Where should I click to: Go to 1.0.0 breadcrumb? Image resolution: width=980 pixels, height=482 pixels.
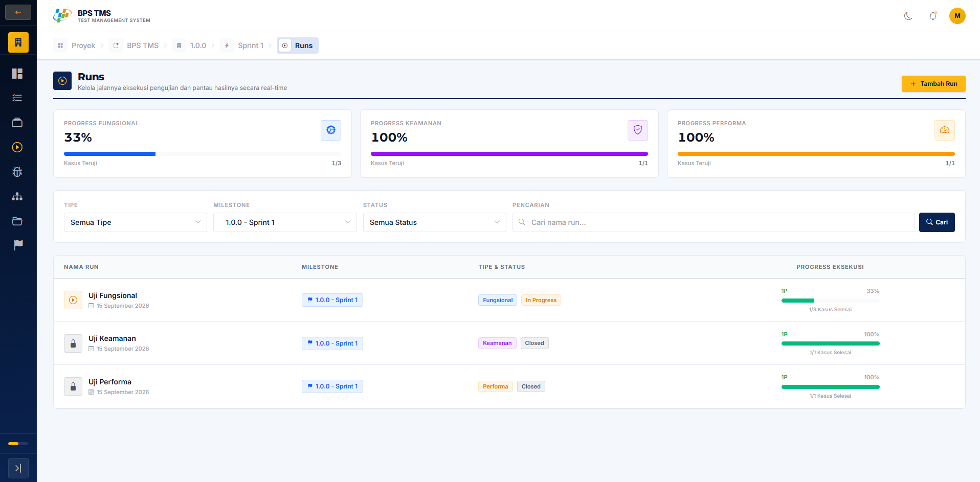click(x=190, y=45)
